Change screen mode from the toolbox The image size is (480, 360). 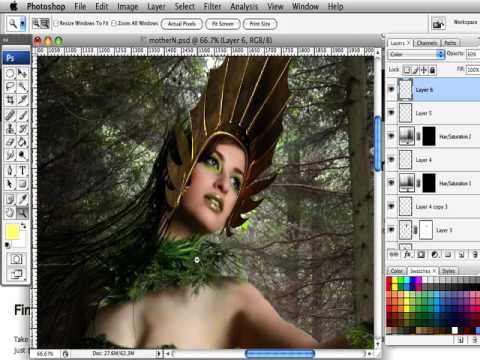tap(16, 274)
